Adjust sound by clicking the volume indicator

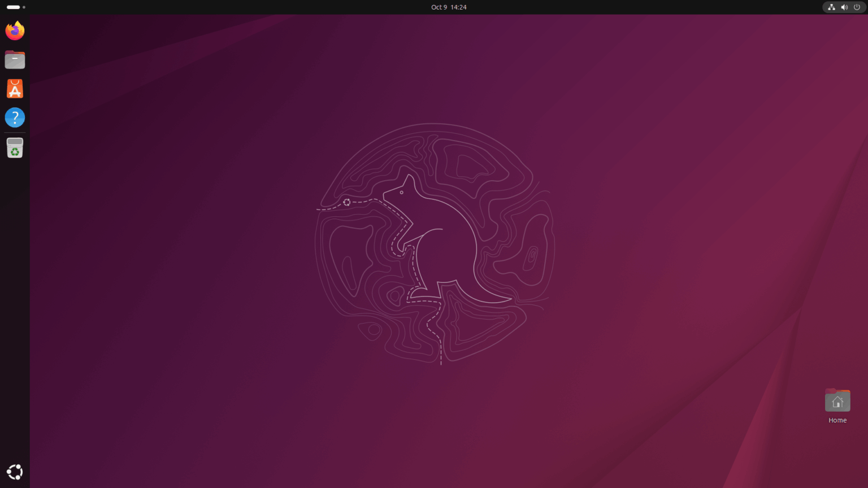[x=844, y=7]
